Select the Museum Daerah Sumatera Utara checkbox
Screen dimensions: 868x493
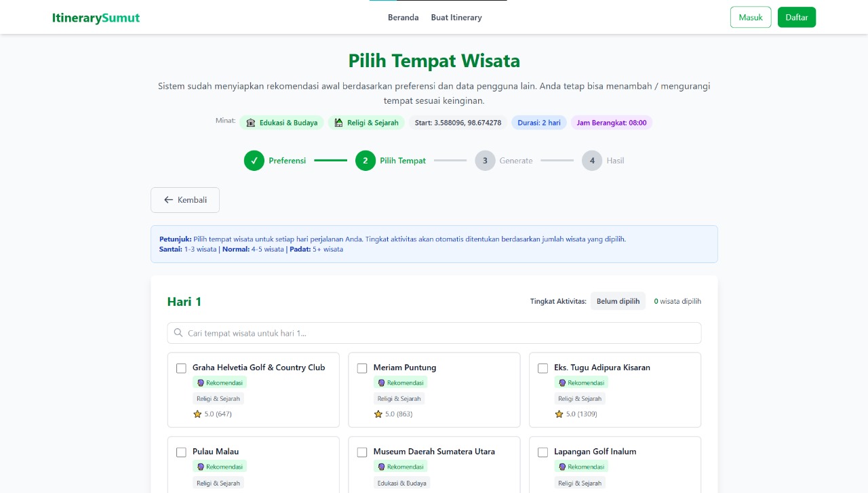[362, 452]
